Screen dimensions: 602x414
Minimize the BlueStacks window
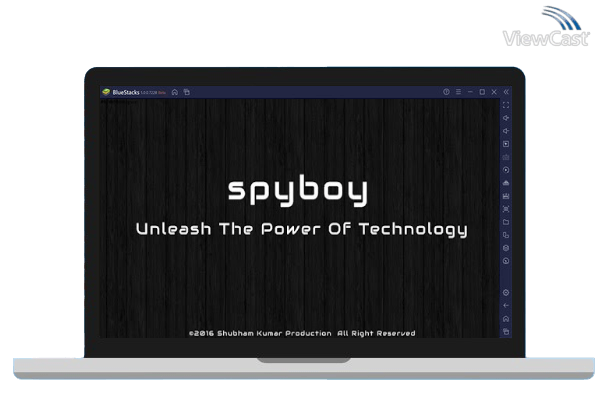point(470,92)
